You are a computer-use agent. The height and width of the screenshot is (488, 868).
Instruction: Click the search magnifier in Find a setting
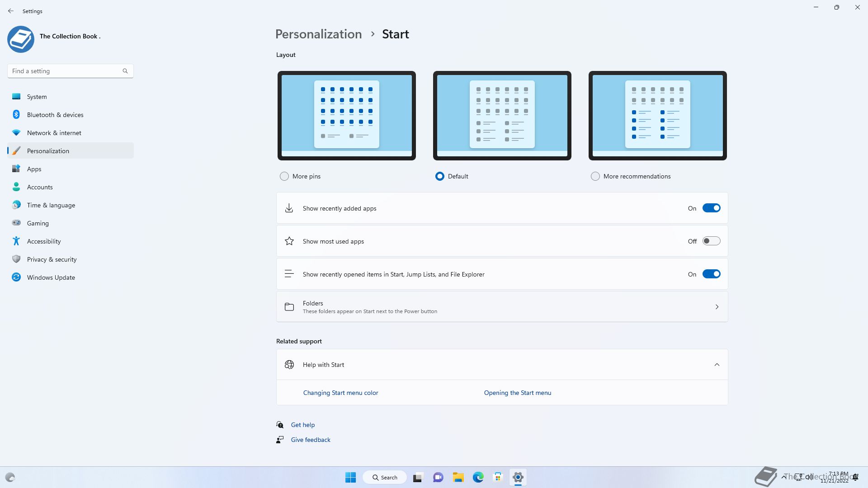point(125,71)
